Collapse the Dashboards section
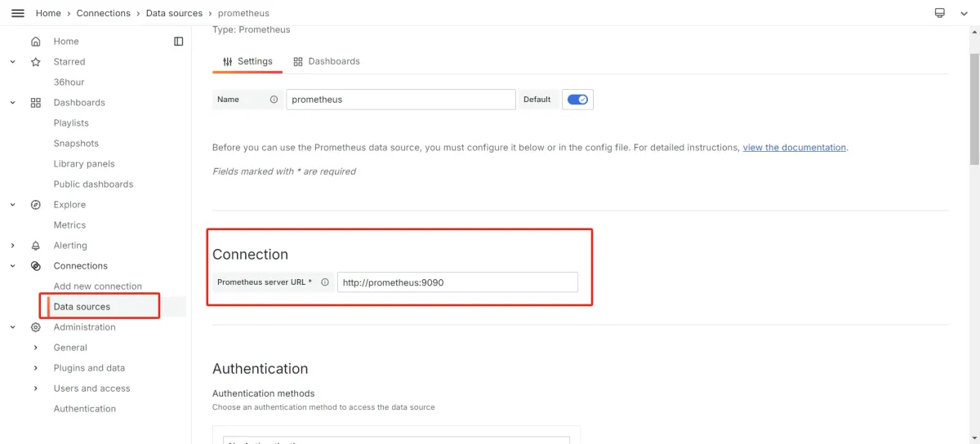The image size is (980, 444). pos(12,103)
